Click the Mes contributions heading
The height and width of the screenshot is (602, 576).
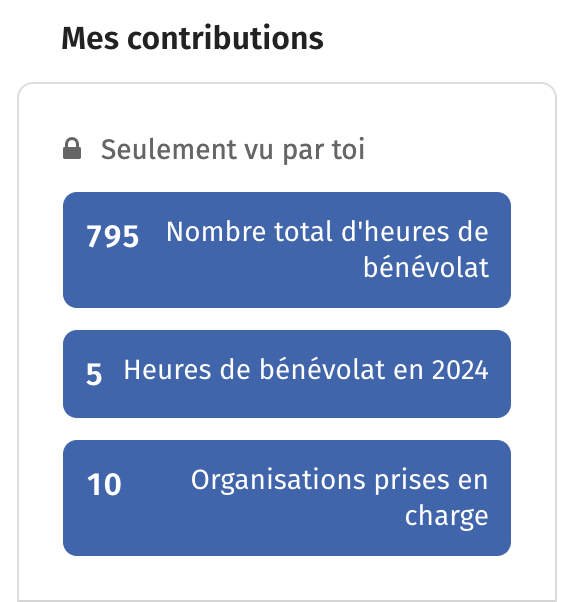192,38
